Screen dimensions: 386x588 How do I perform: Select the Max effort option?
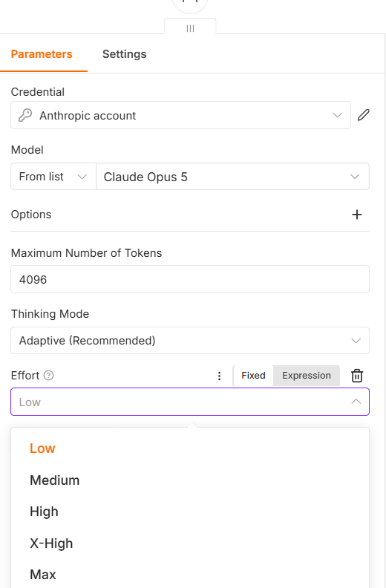pos(190,575)
